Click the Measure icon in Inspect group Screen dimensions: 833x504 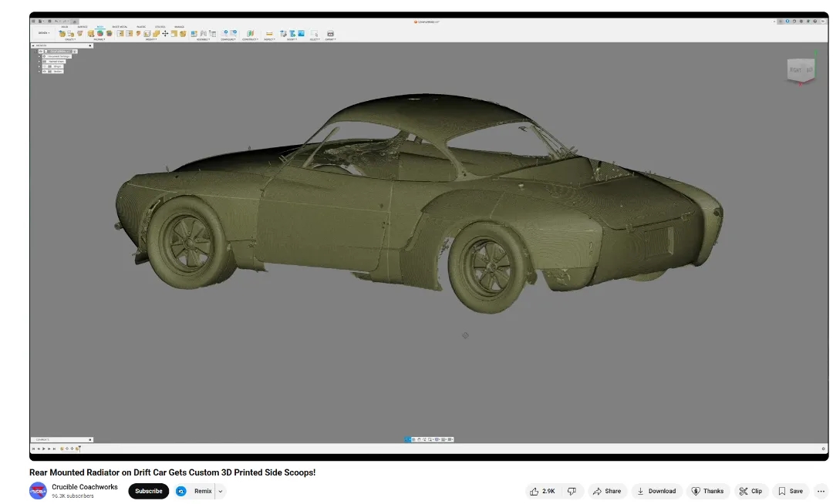pos(269,34)
